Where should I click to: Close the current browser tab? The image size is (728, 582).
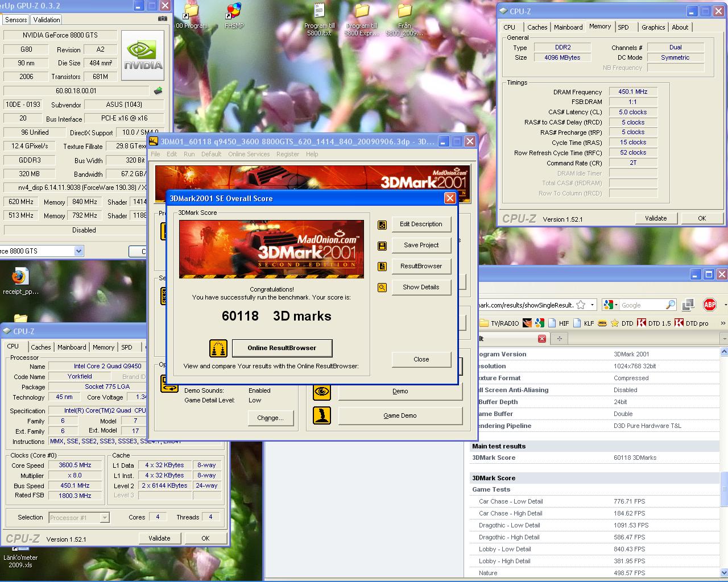(x=542, y=339)
